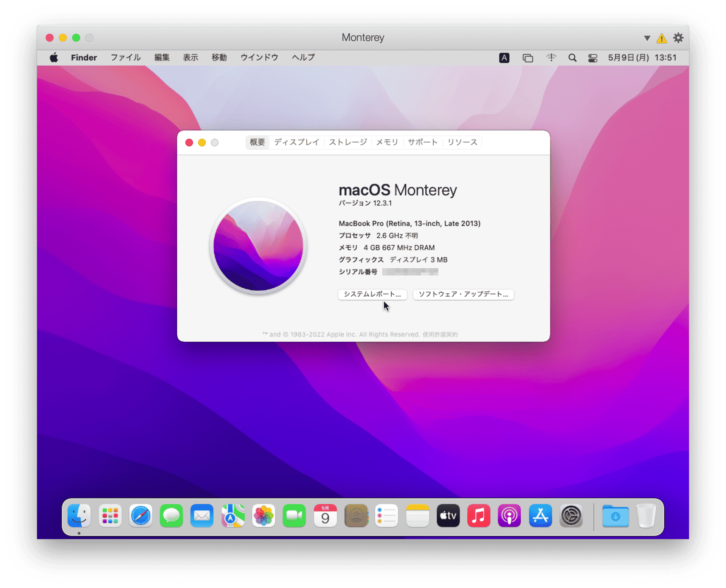Open Reminders app in the Dock
This screenshot has width=726, height=588.
click(386, 515)
